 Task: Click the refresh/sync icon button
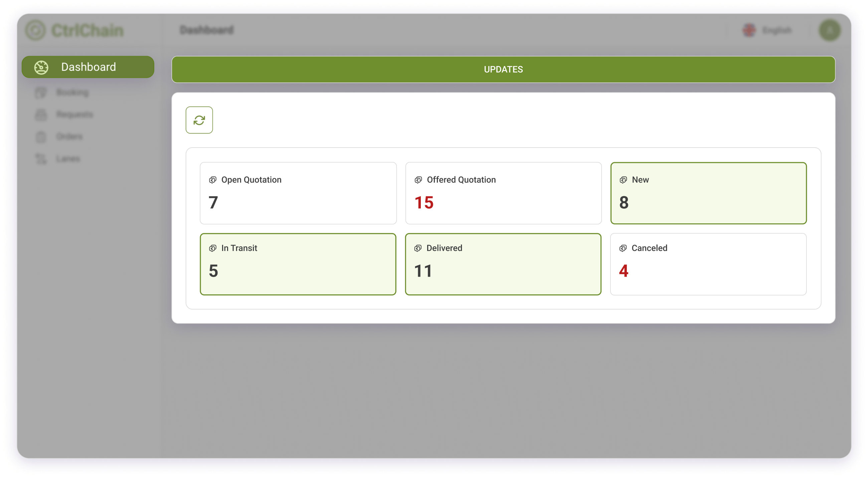pyautogui.click(x=200, y=120)
